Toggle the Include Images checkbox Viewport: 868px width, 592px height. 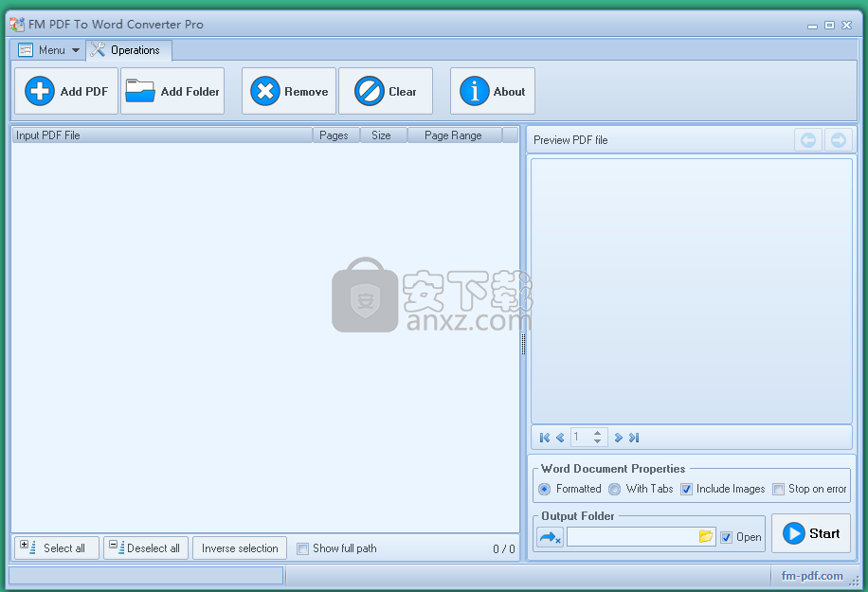[686, 489]
